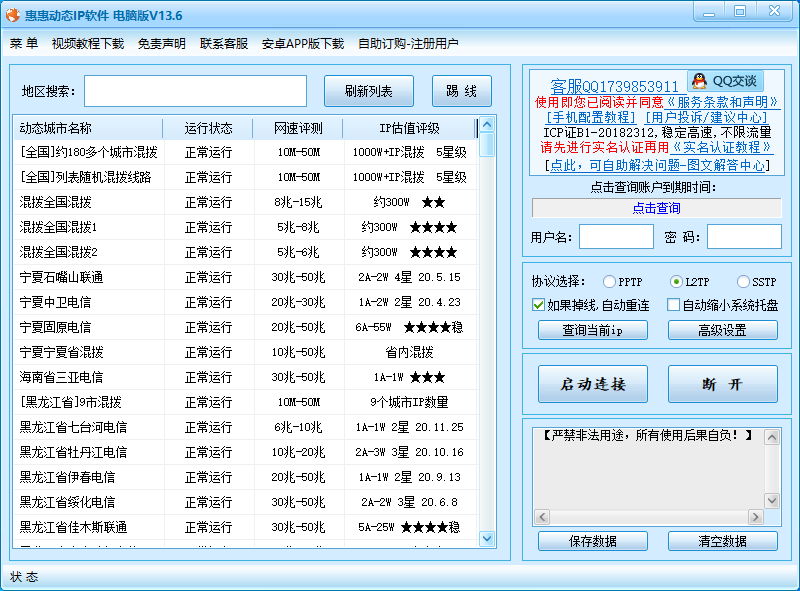800x591 pixels.
Task: Click the QQ交谈 chat button
Action: (726, 81)
